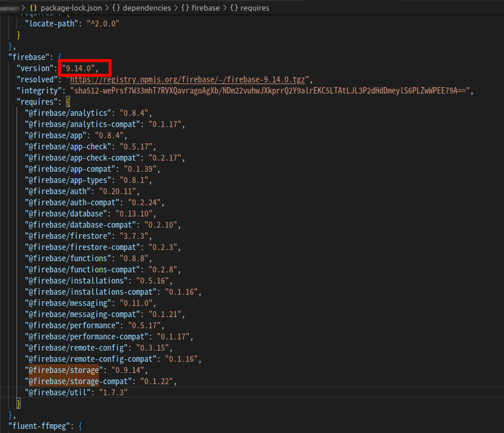Viewport: 504px width, 433px height.
Task: Click "@firebase/auth-compat" key
Action: click(72, 203)
